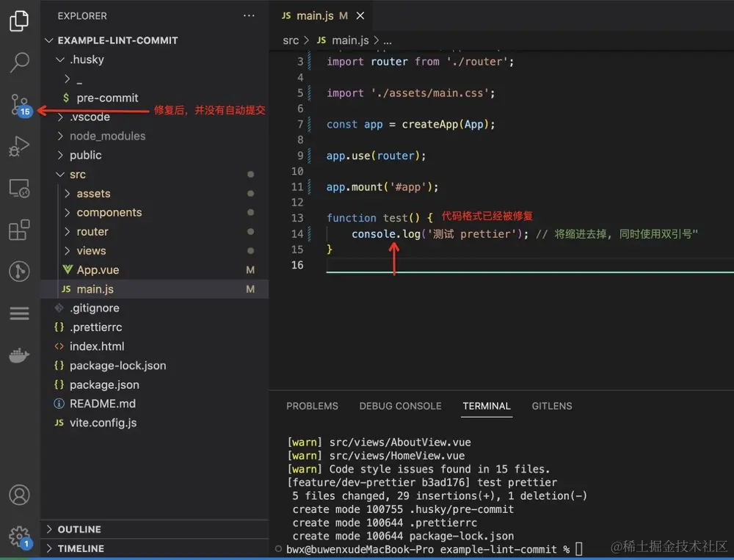Open the Manage gear icon
This screenshot has height=560, width=734.
20,537
